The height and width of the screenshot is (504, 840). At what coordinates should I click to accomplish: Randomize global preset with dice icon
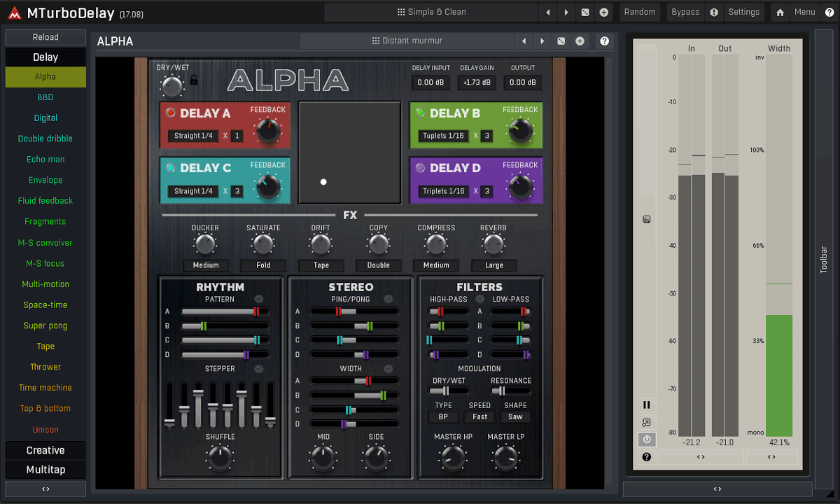coord(585,12)
